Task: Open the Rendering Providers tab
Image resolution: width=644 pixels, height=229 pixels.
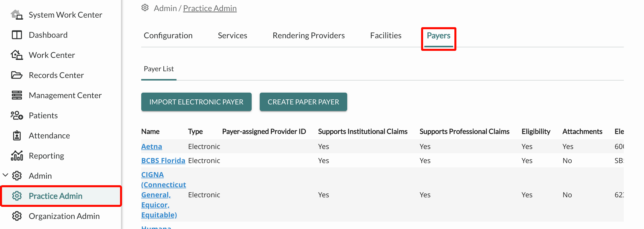Action: (x=309, y=35)
